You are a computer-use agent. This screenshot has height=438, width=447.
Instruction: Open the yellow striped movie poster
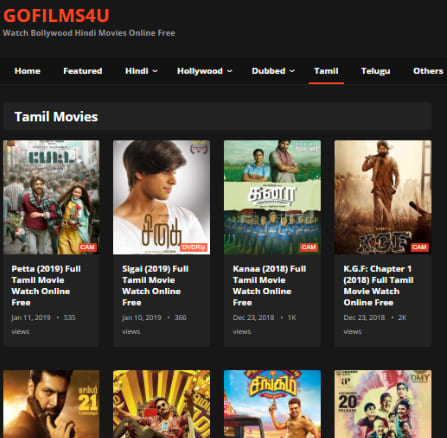tap(161, 404)
